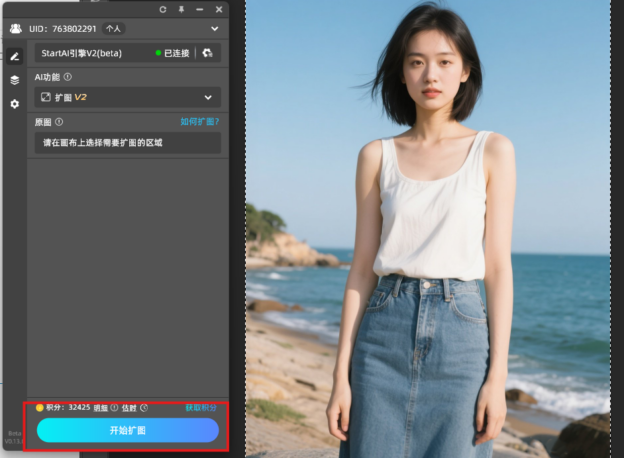Screen dimensions: 624x458
Task: Click the refresh icon in panel header
Action: click(163, 9)
